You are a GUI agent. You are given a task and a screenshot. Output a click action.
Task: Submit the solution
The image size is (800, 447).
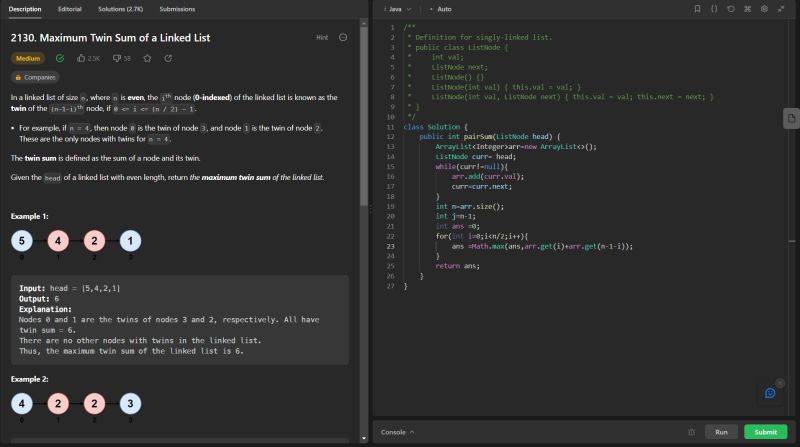(765, 432)
